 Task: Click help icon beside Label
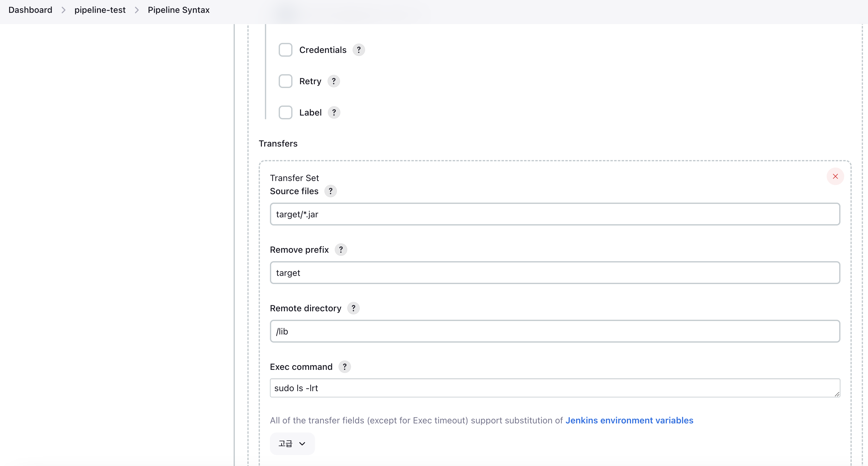pyautogui.click(x=334, y=112)
